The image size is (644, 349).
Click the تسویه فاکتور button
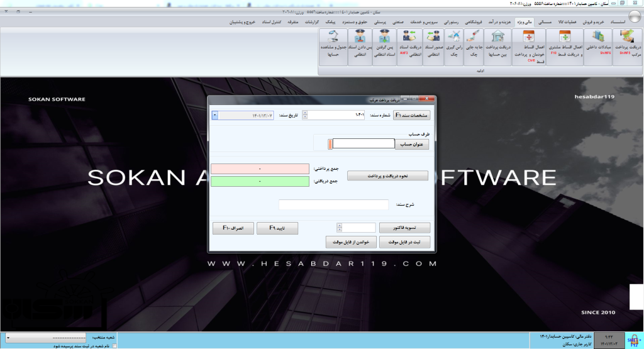[404, 228]
